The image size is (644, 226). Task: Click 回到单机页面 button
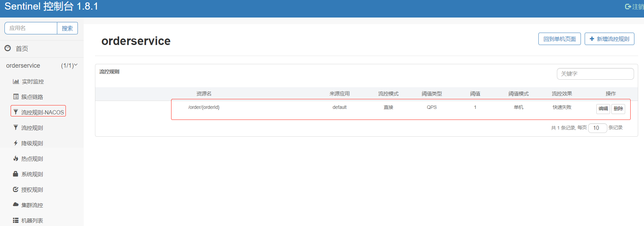tap(560, 39)
